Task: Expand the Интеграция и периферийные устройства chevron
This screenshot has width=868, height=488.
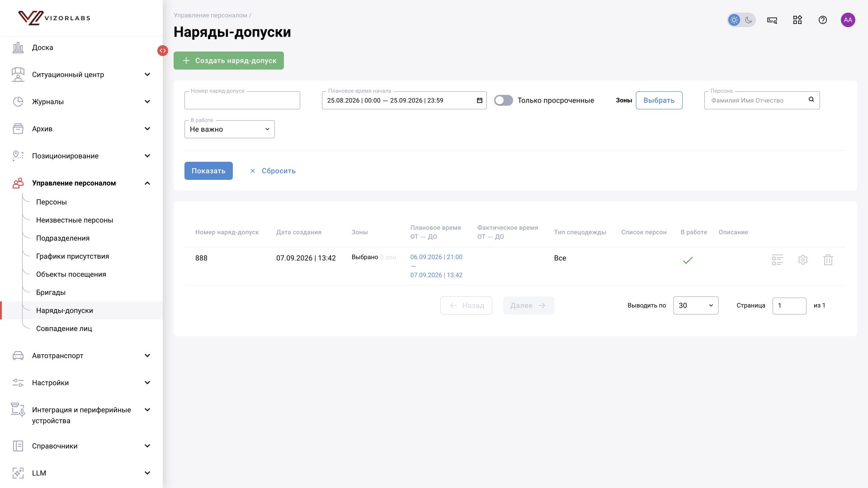Action: 147,410
